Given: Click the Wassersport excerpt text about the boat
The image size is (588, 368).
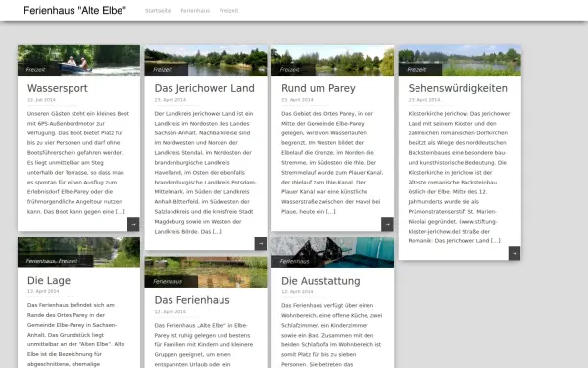Looking at the screenshot, I should coord(78,163).
